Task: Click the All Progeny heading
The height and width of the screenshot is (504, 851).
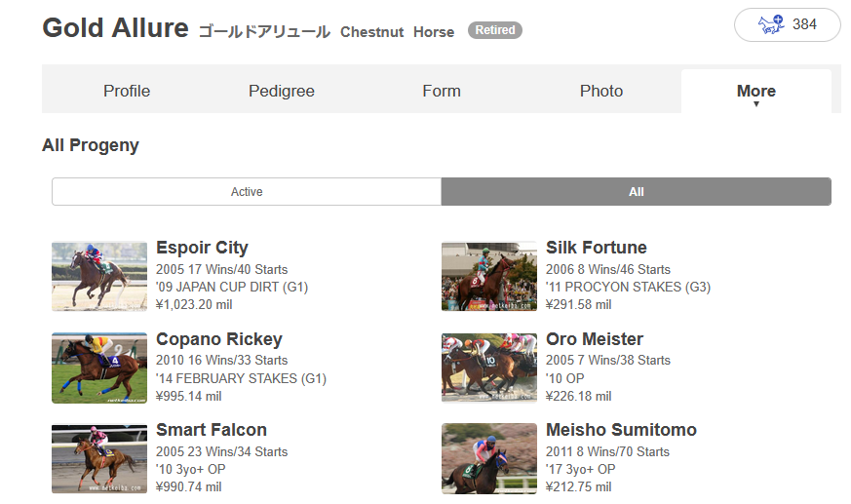Action: 91,145
